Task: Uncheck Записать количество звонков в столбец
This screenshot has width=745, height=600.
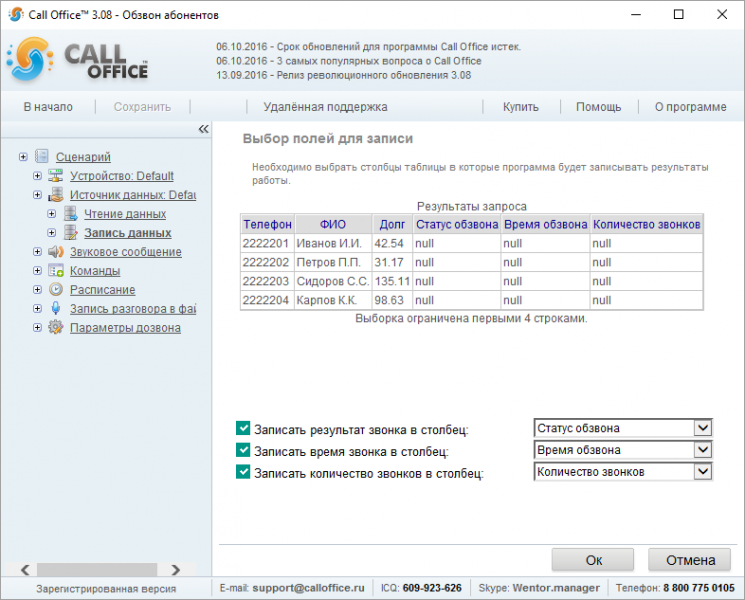Action: [243, 472]
